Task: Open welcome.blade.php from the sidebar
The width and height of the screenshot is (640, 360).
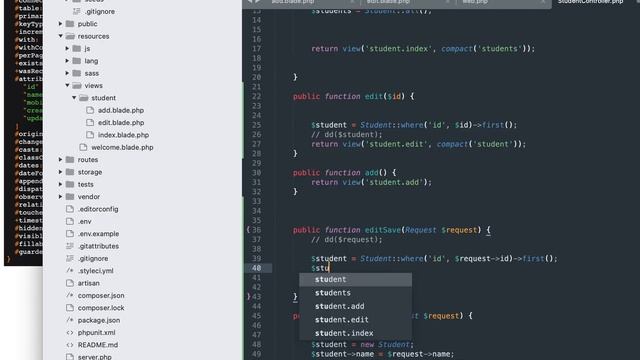Action: pyautogui.click(x=122, y=147)
